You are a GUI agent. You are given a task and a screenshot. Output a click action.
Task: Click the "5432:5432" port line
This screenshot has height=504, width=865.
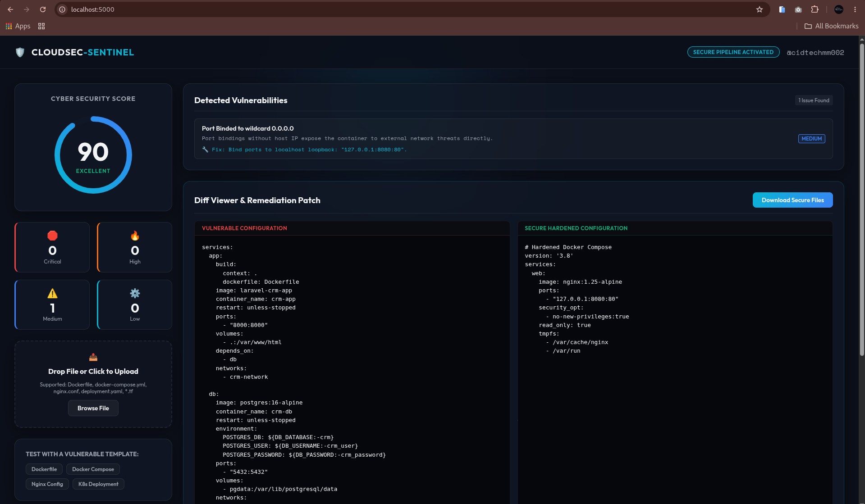245,472
